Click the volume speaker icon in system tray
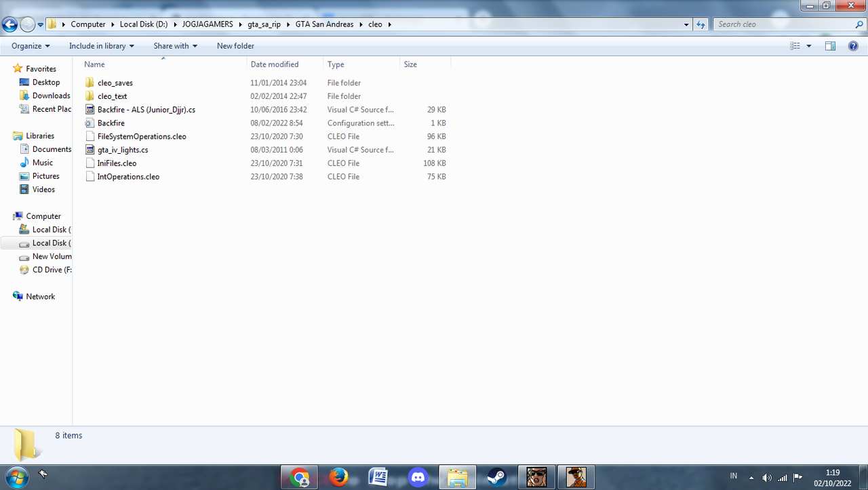This screenshot has height=490, width=868. pos(766,477)
